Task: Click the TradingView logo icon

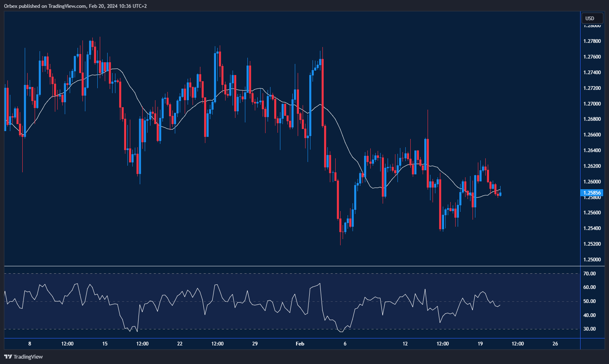Action: pos(8,357)
